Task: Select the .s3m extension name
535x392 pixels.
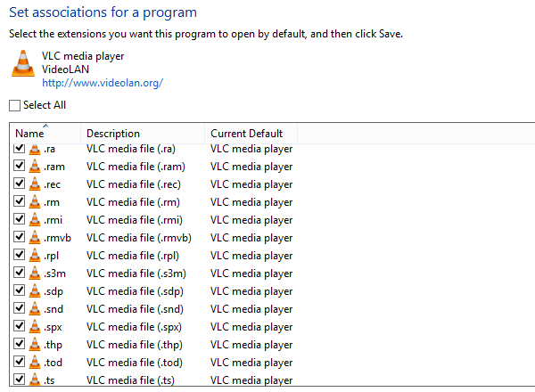Action: click(54, 274)
